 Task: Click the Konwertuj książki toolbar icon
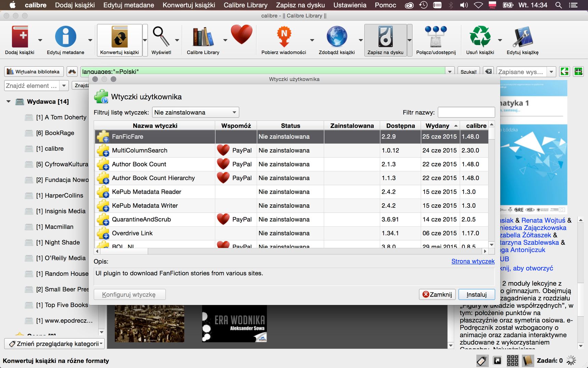[119, 37]
